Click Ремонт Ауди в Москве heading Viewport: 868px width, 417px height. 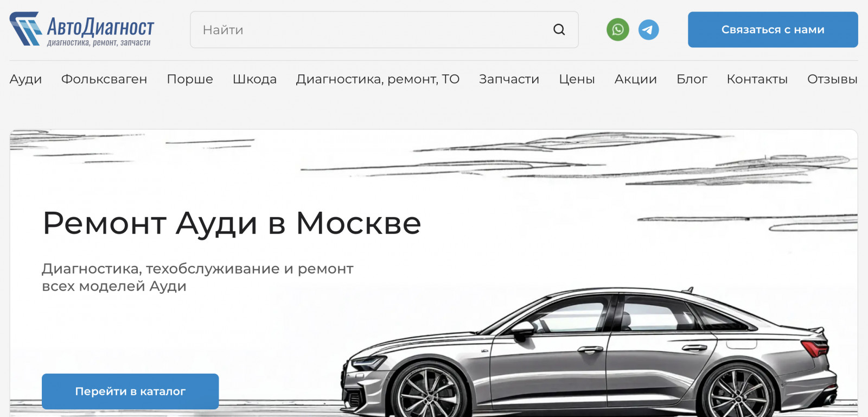pos(232,223)
